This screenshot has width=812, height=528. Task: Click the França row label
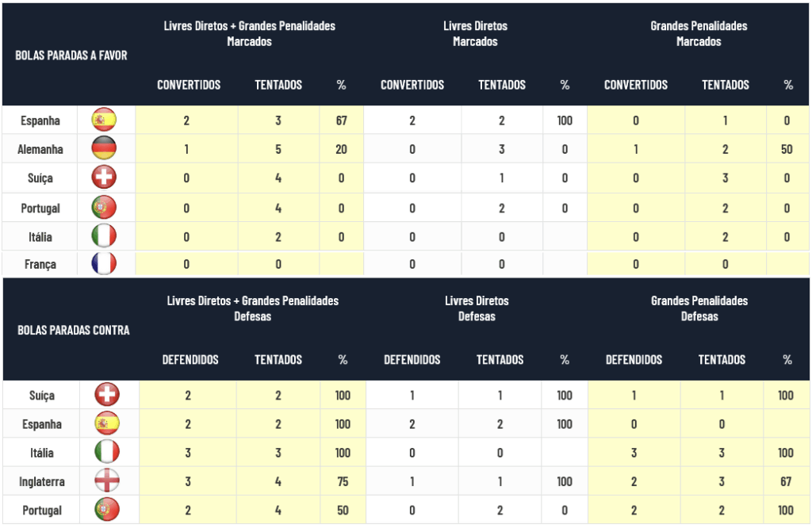[40, 264]
